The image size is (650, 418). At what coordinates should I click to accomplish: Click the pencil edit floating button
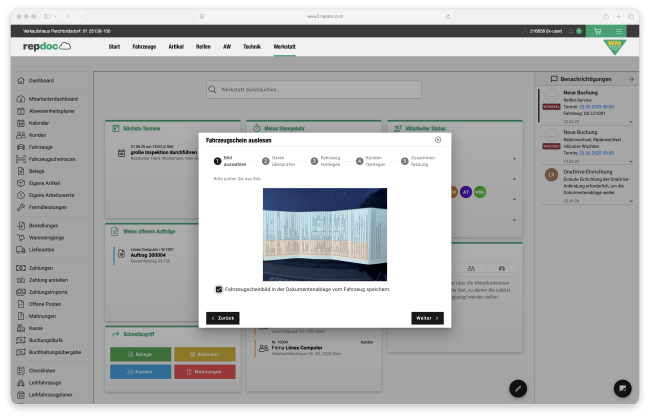(517, 387)
